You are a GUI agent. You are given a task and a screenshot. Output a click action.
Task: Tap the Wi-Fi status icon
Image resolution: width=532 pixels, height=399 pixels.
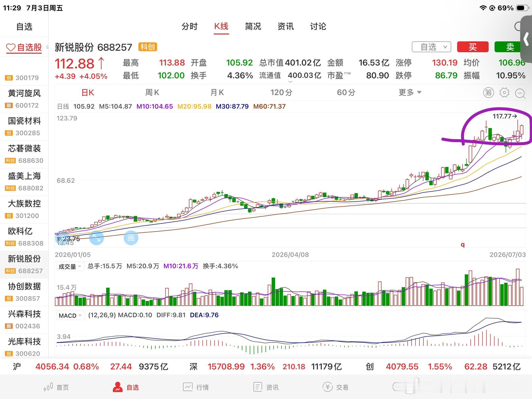pyautogui.click(x=483, y=8)
